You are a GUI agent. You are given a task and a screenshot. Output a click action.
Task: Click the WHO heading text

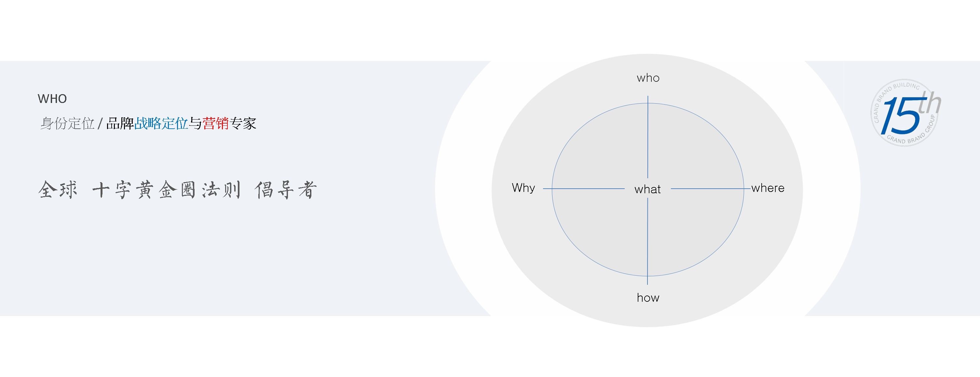point(52,99)
